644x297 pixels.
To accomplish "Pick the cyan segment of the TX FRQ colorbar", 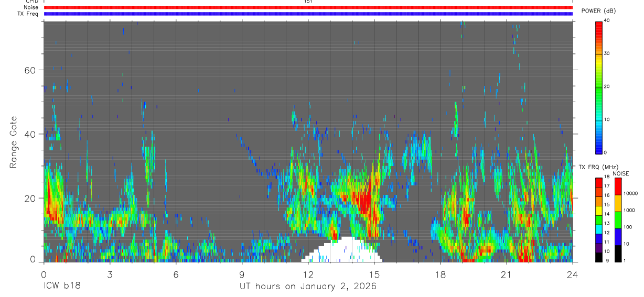I will coord(598,229).
